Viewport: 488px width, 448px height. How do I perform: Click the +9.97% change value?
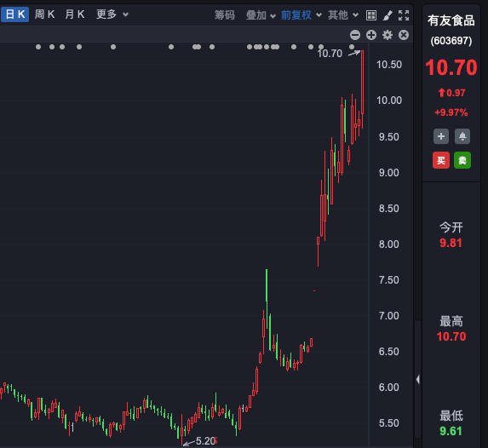[451, 112]
